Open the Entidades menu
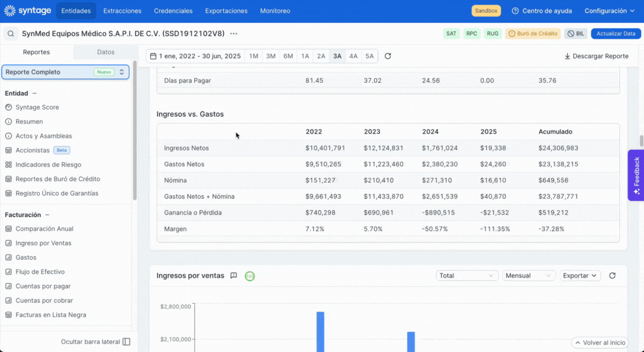644x352 pixels. coord(76,11)
